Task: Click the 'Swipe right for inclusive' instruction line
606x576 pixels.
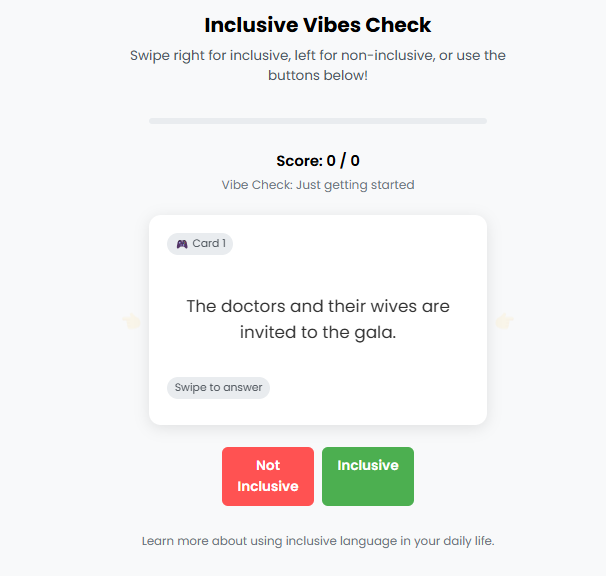Action: tap(318, 56)
